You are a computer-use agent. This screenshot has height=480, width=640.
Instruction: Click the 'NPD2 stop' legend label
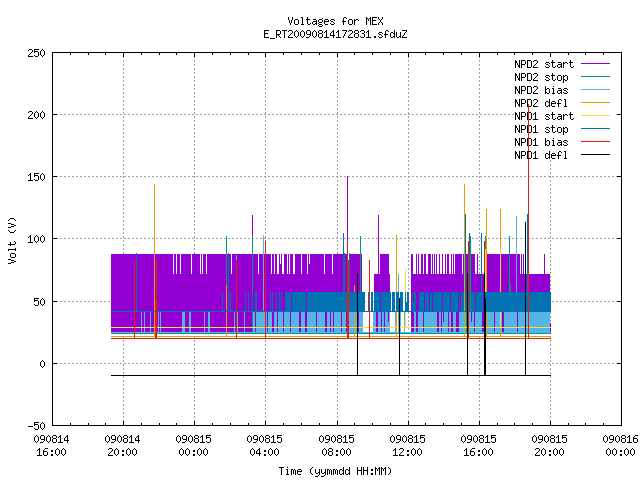541,77
